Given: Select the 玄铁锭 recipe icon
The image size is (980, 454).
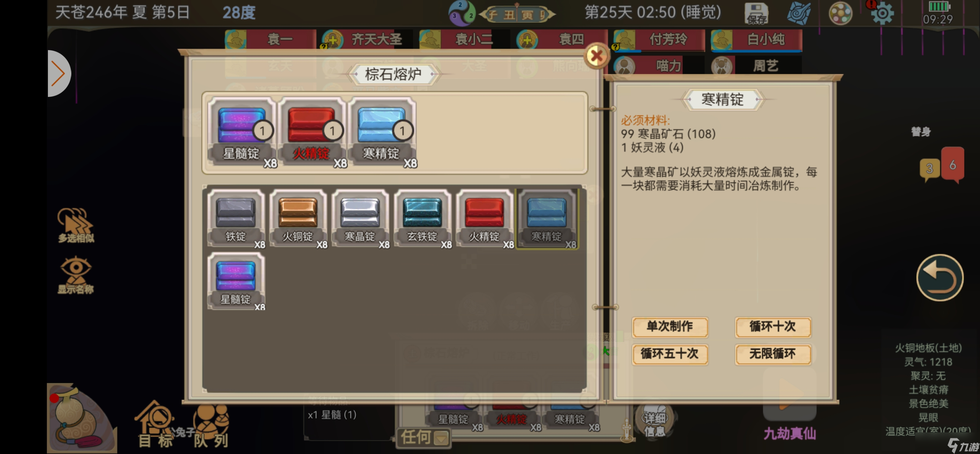Looking at the screenshot, I should pos(422,218).
